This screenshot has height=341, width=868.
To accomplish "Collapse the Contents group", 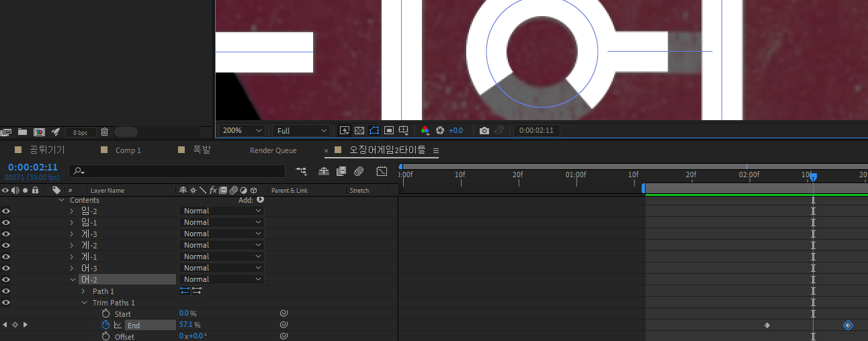I will (x=62, y=200).
